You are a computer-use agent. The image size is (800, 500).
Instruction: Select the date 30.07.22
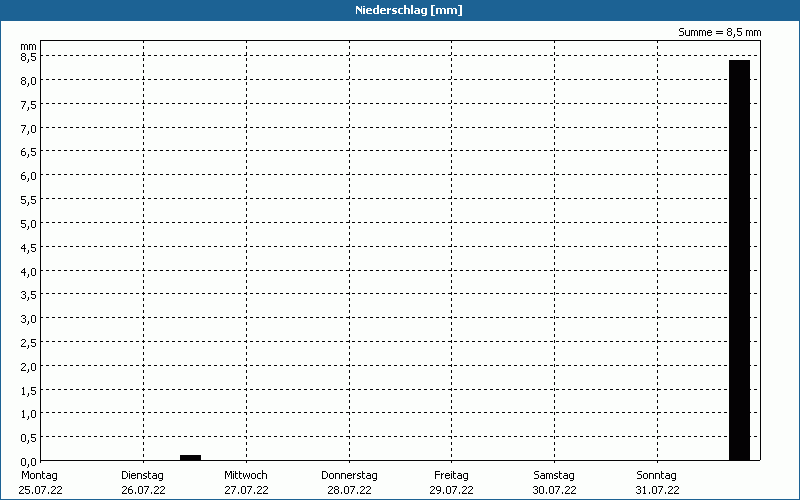pos(555,490)
